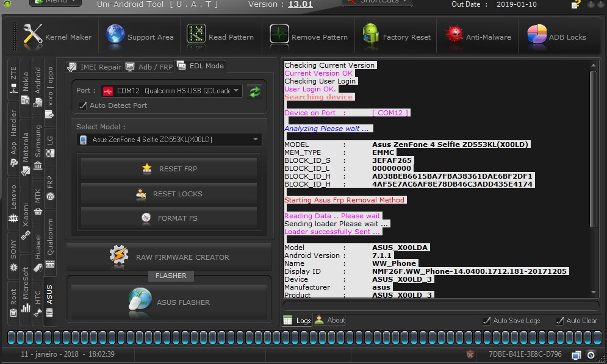The width and height of the screenshot is (607, 364).
Task: Open the Anti-Malware tool
Action: click(x=477, y=37)
